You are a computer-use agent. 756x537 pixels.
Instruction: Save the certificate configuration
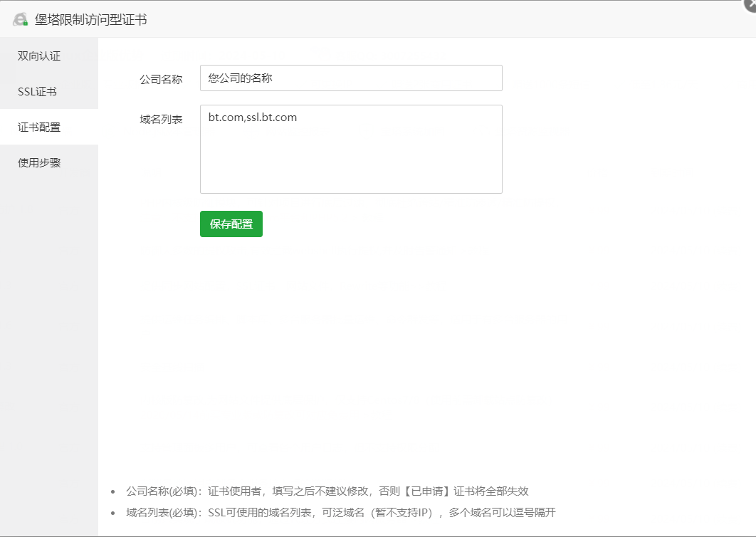231,224
